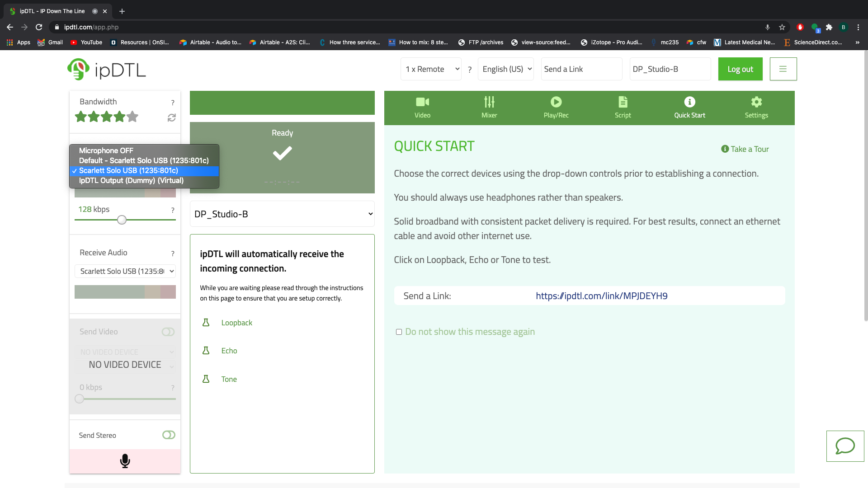This screenshot has height=488, width=868.
Task: Check Do not show this message again
Action: (x=399, y=332)
